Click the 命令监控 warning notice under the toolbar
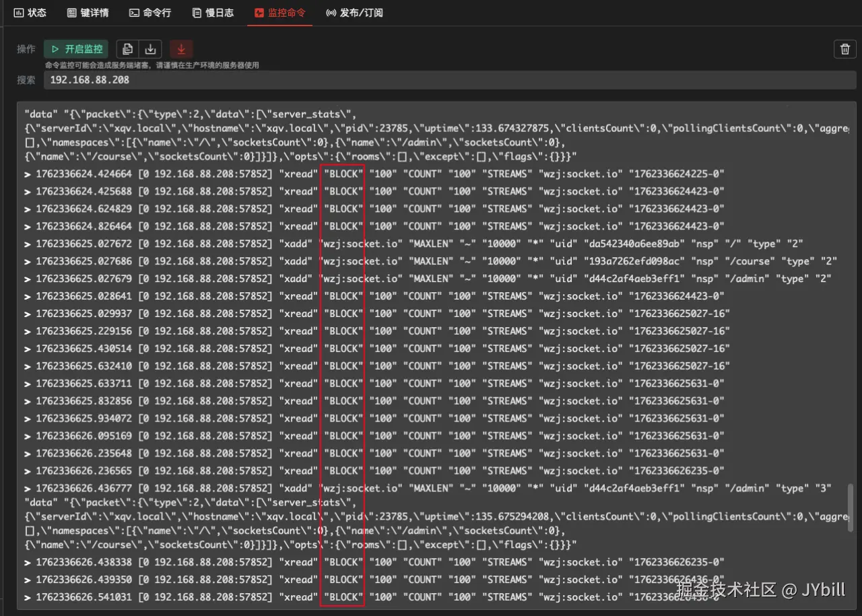 152,65
